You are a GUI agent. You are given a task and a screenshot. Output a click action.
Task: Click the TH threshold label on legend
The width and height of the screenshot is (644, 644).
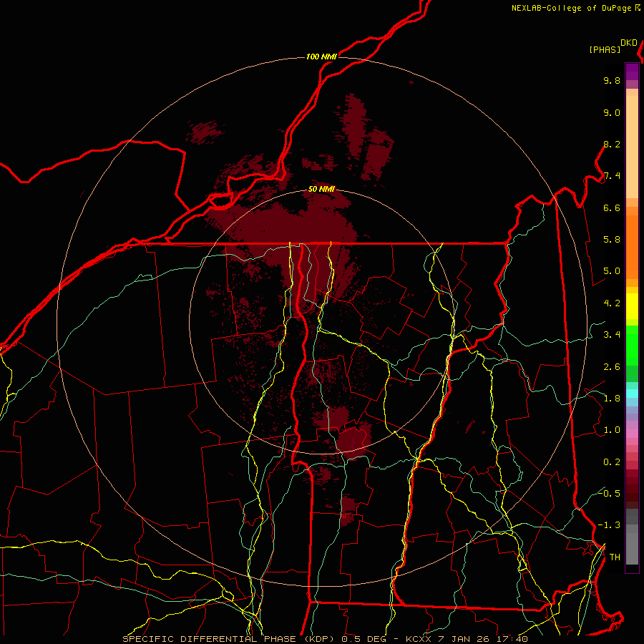tap(615, 557)
